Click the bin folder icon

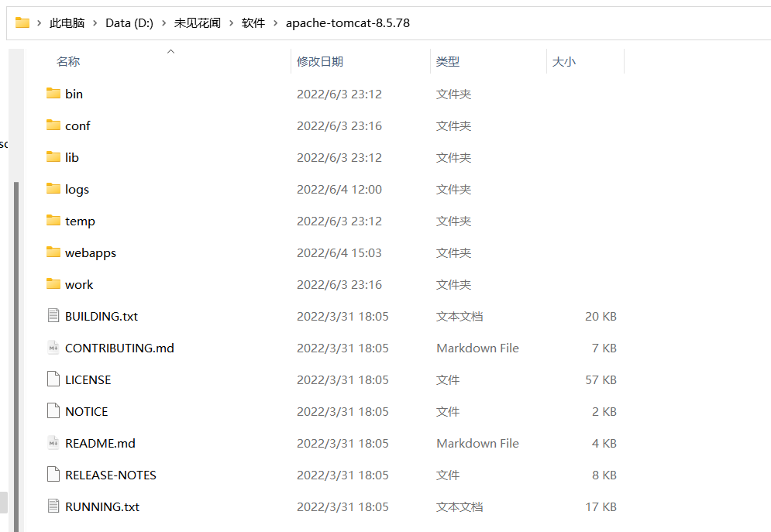(x=53, y=94)
